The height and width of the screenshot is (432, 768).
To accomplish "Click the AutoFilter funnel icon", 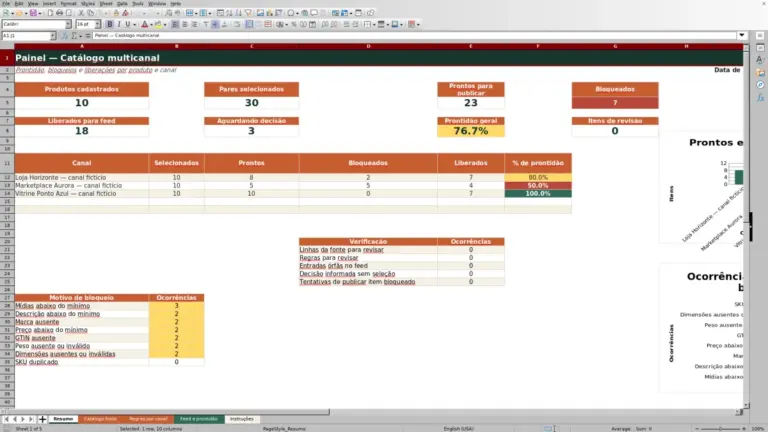I will (x=248, y=13).
